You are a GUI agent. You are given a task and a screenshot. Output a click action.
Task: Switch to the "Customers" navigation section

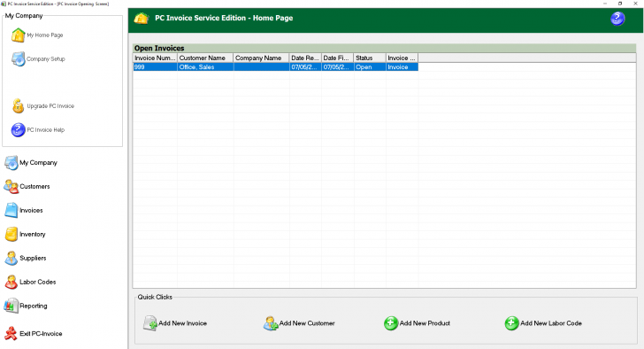coord(34,187)
